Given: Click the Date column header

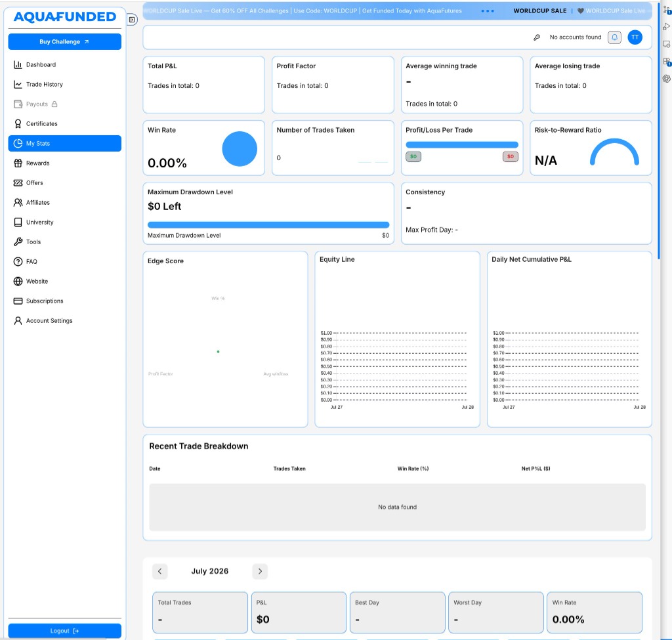Looking at the screenshot, I should (x=155, y=469).
